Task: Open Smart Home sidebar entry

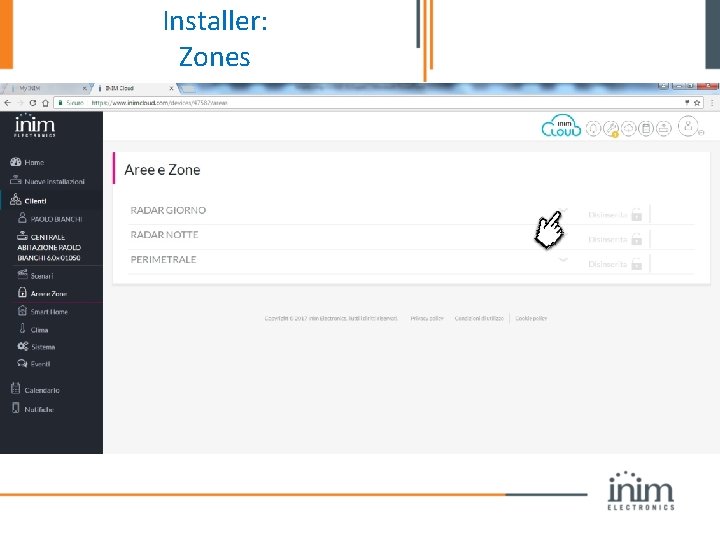Action: coord(49,312)
